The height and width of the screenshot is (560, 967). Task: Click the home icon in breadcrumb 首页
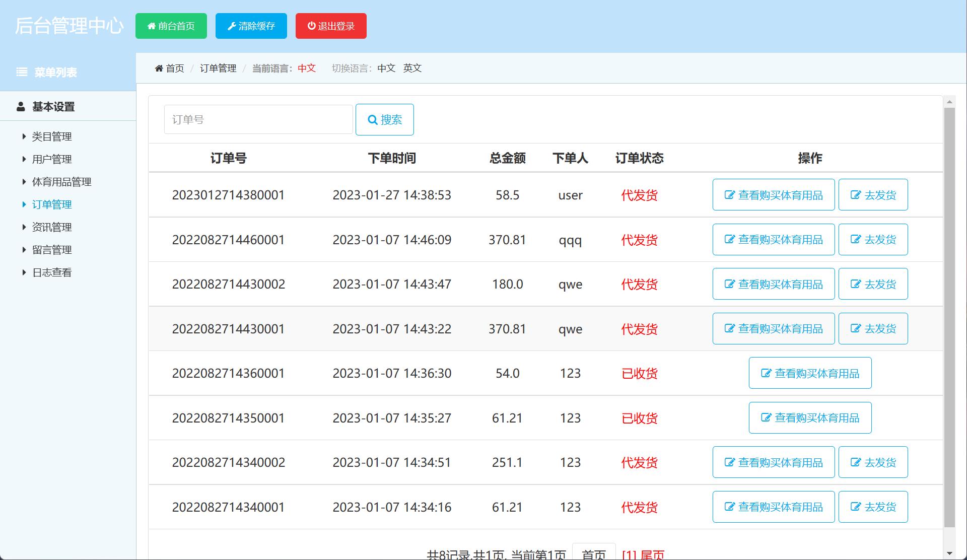(x=159, y=67)
